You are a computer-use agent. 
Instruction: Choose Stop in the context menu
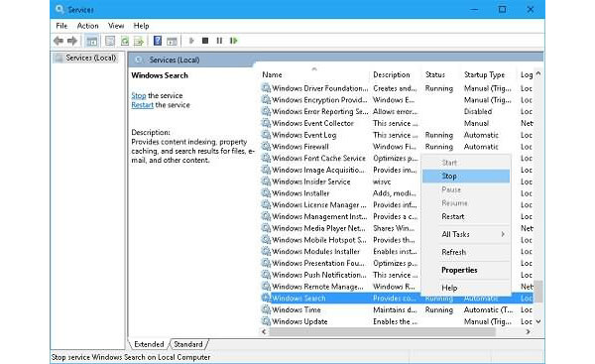[466, 177]
